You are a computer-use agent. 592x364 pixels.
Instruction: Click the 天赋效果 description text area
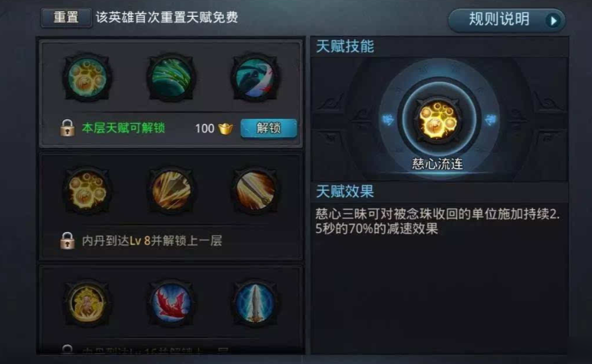pos(438,221)
